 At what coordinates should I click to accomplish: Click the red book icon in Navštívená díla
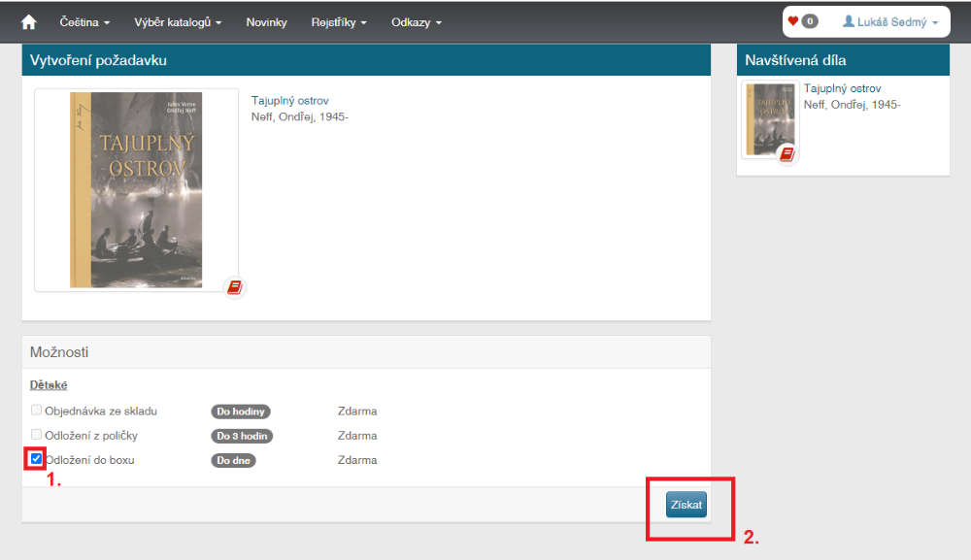(787, 154)
